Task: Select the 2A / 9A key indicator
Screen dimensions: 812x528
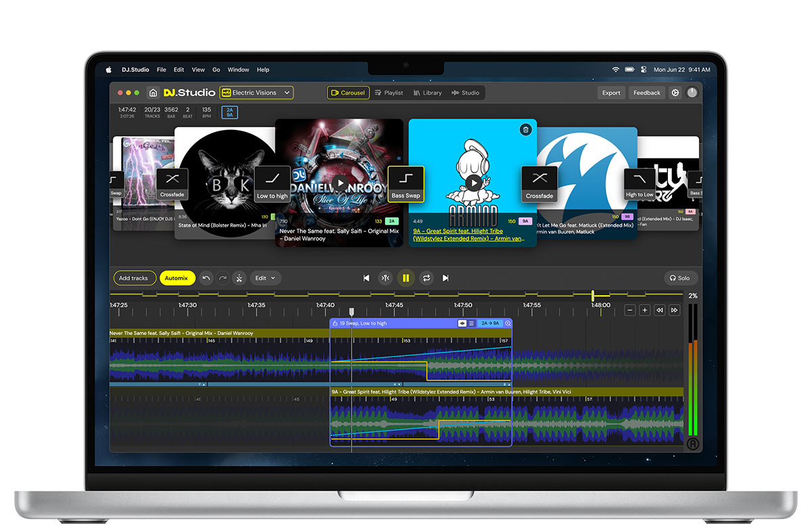Action: (x=229, y=112)
